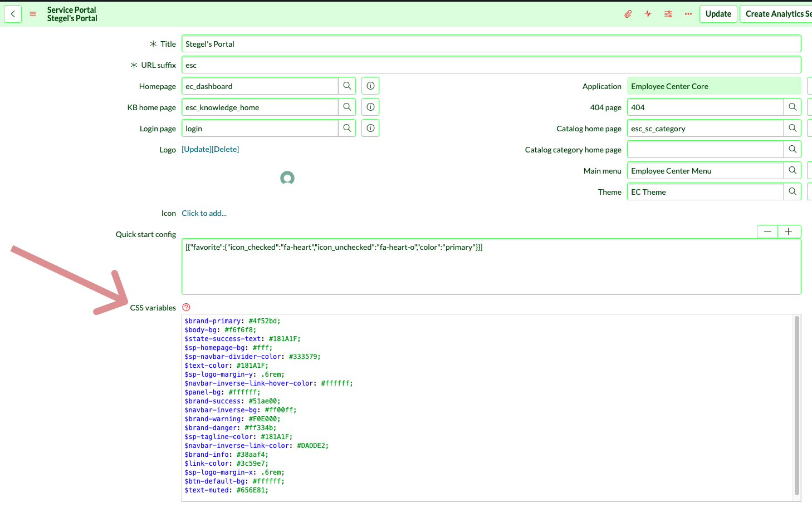Preview KB home page record info
The width and height of the screenshot is (812, 508).
tap(370, 107)
